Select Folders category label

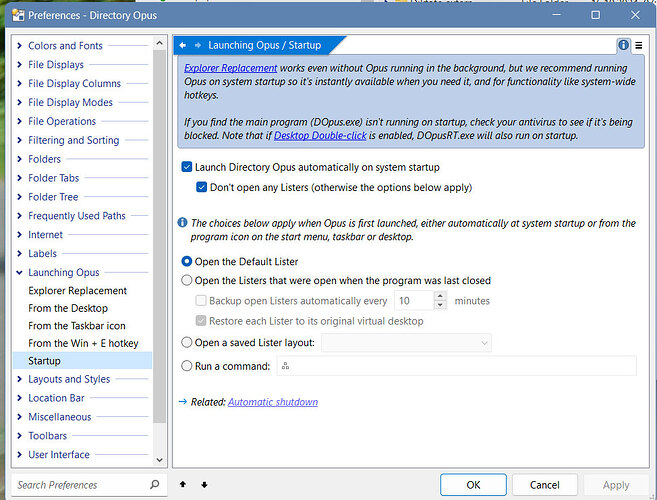click(44, 159)
